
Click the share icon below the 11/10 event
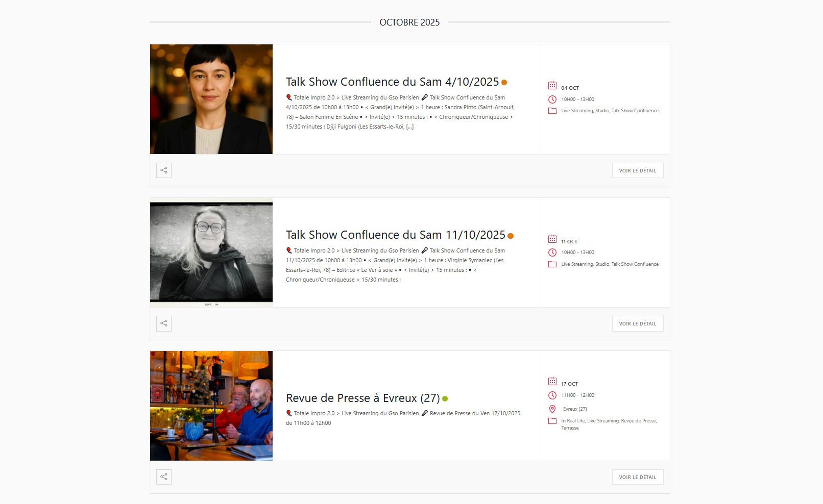pyautogui.click(x=163, y=323)
